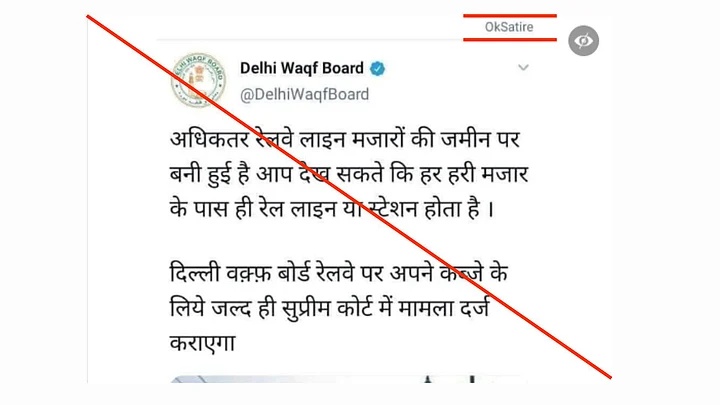The height and width of the screenshot is (405, 720).
Task: Expand the tweet options chevron
Action: (x=523, y=68)
